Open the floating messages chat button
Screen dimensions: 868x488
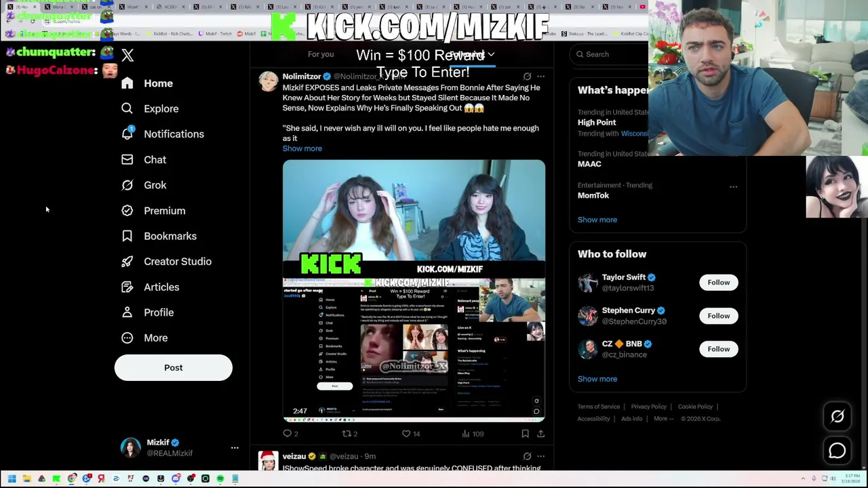837,451
